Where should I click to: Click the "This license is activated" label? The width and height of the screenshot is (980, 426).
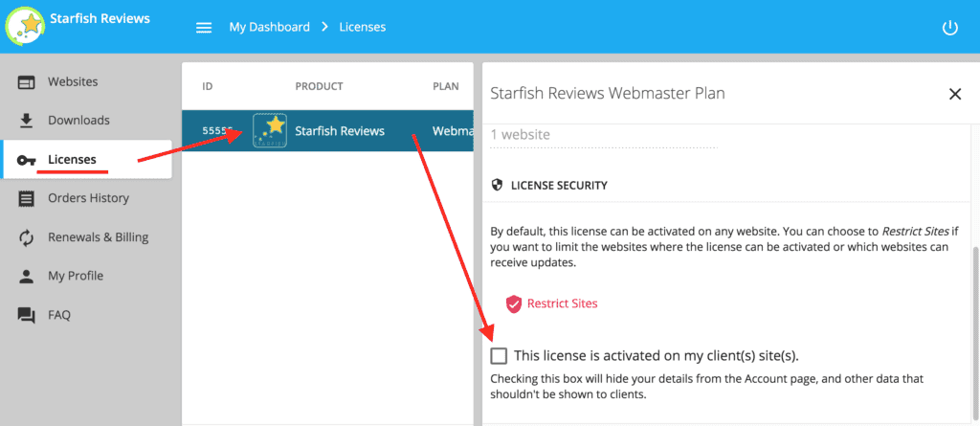tap(657, 356)
